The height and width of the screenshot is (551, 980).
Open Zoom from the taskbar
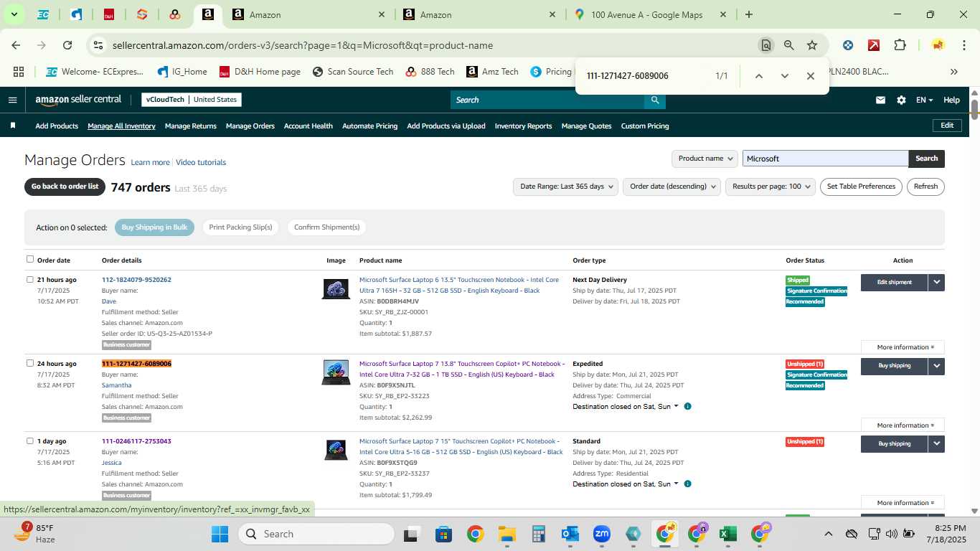(x=601, y=534)
